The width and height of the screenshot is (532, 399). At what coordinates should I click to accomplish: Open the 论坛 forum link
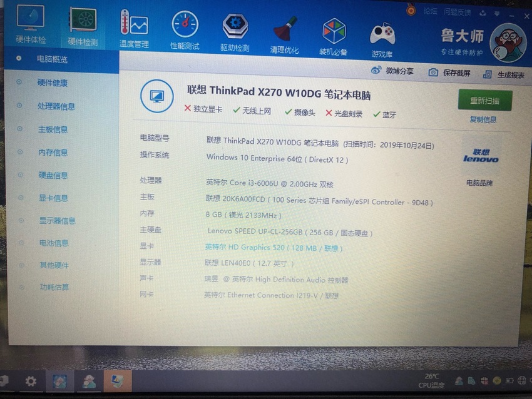click(x=430, y=11)
